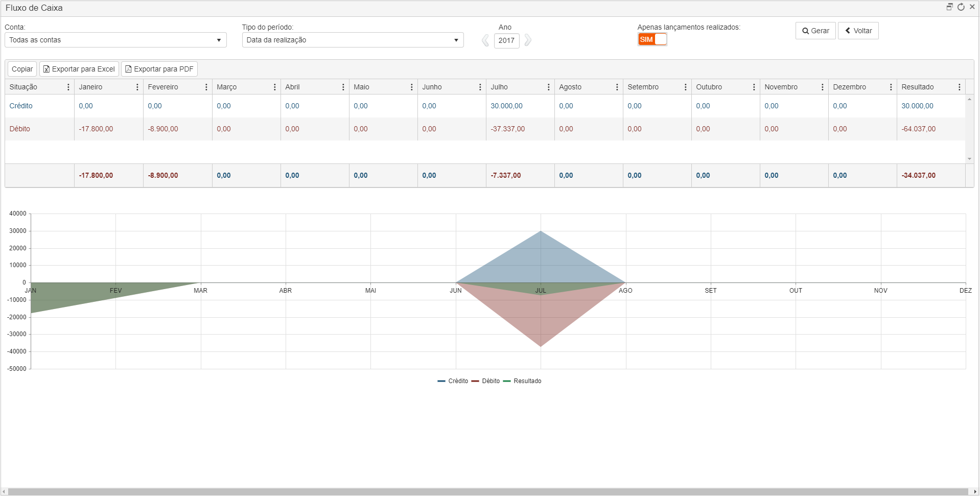Open Novembro column options menu
The width and height of the screenshot is (980, 496).
coord(823,87)
